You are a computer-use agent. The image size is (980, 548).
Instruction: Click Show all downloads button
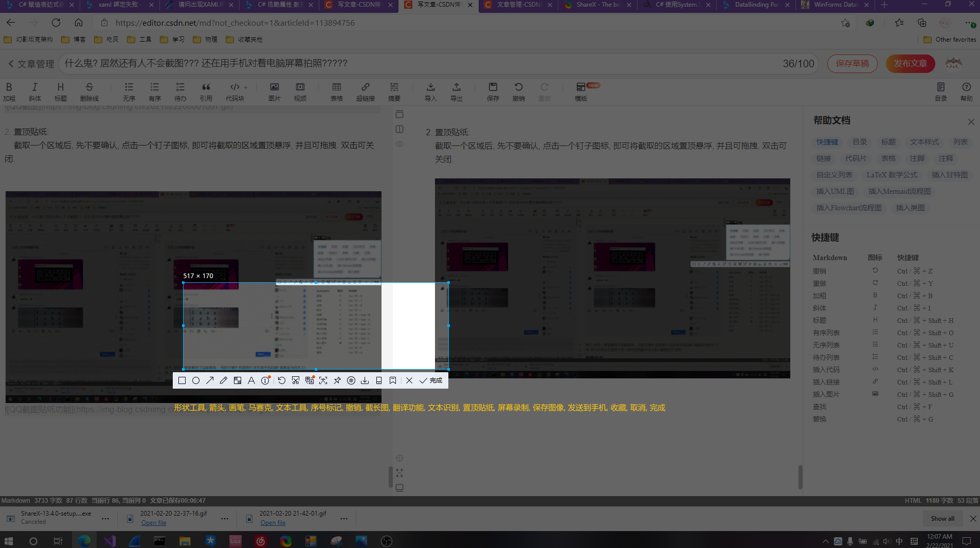[942, 519]
